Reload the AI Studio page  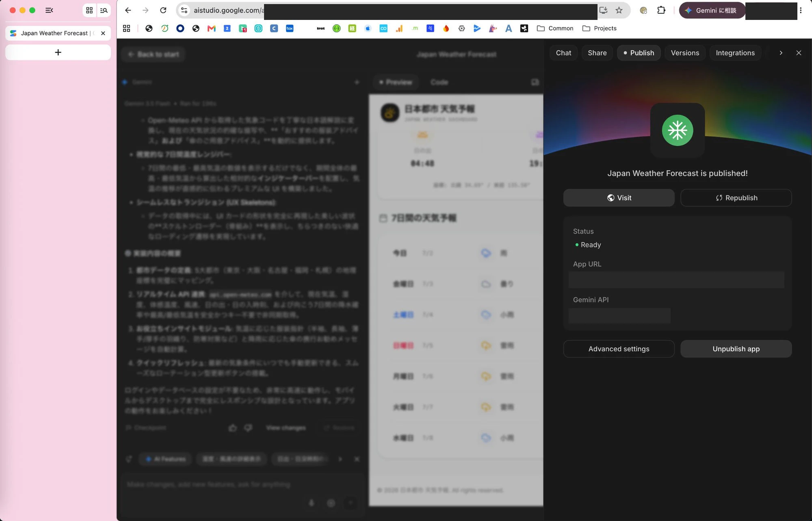pyautogui.click(x=163, y=11)
